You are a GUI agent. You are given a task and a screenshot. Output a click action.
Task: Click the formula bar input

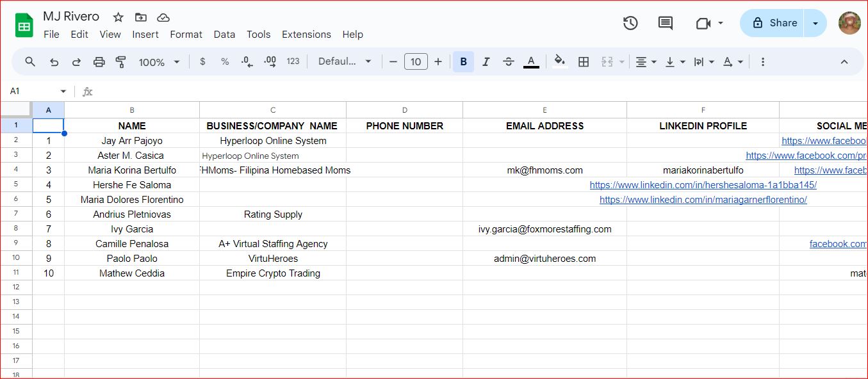480,92
